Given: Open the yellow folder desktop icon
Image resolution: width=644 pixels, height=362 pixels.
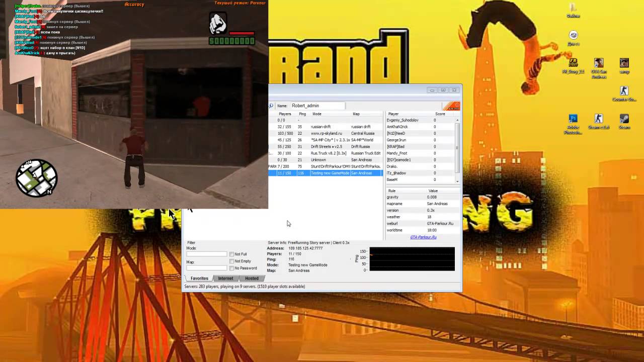Looking at the screenshot, I should pyautogui.click(x=573, y=10).
